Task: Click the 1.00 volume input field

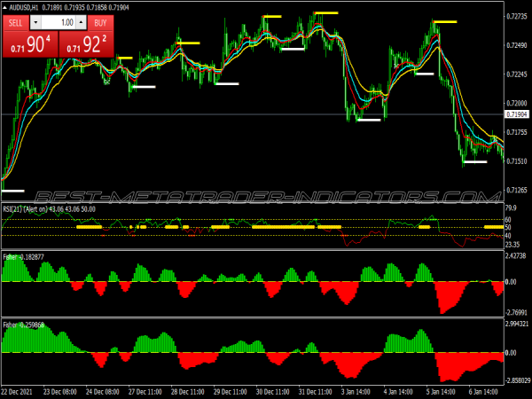Action: 59,23
